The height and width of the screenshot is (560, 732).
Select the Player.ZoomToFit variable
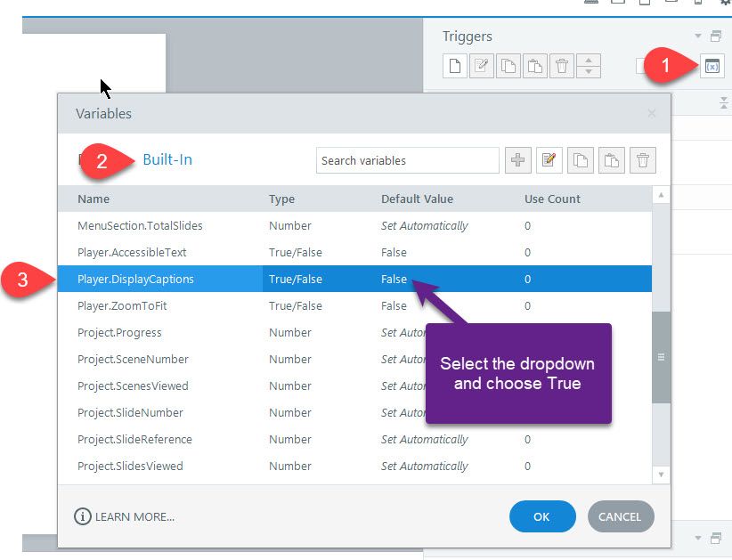[354, 305]
